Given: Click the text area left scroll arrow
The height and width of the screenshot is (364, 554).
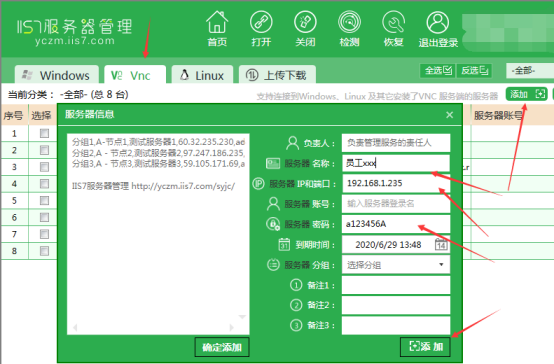Looking at the screenshot, I should pyautogui.click(x=75, y=328).
